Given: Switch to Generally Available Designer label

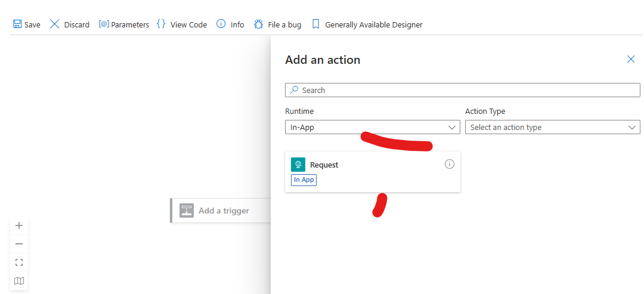Looking at the screenshot, I should tap(374, 24).
